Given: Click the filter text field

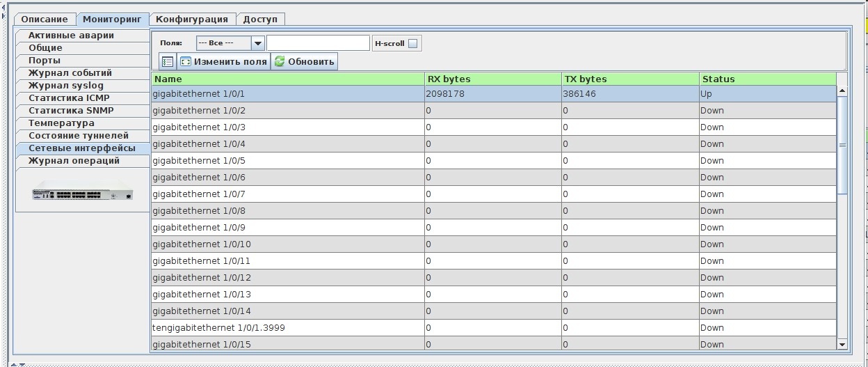Looking at the screenshot, I should (318, 43).
